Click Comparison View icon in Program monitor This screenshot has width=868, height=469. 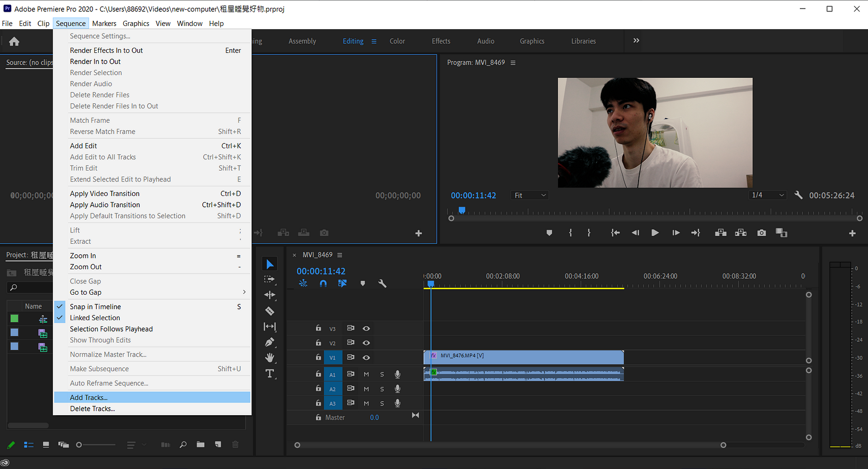pyautogui.click(x=782, y=233)
